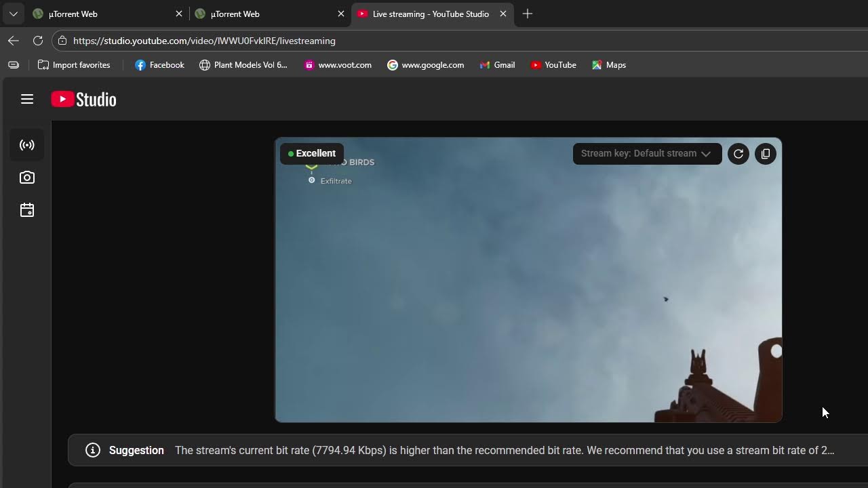Switch to the second µTorrent Web tab

(x=269, y=14)
